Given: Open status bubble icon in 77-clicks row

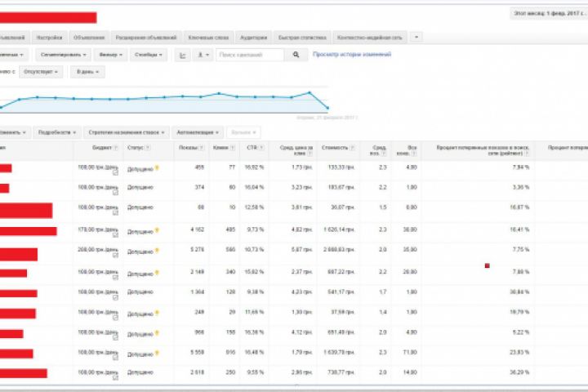Looking at the screenshot, I should click(157, 168).
